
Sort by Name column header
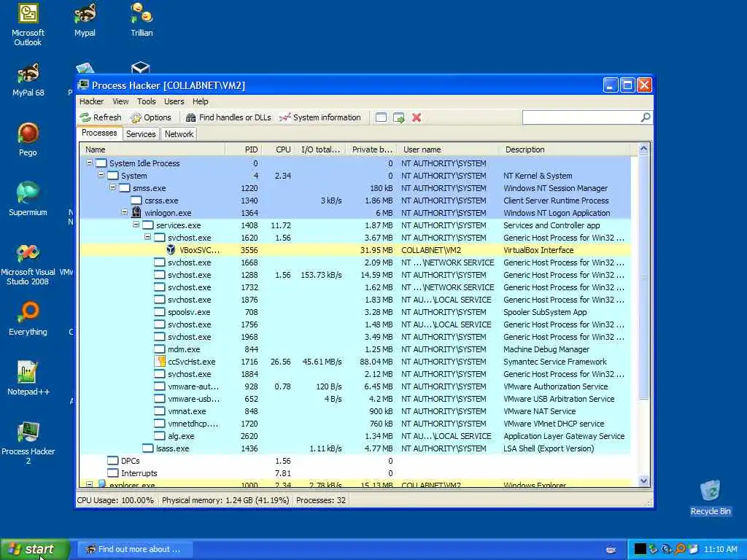pyautogui.click(x=152, y=149)
